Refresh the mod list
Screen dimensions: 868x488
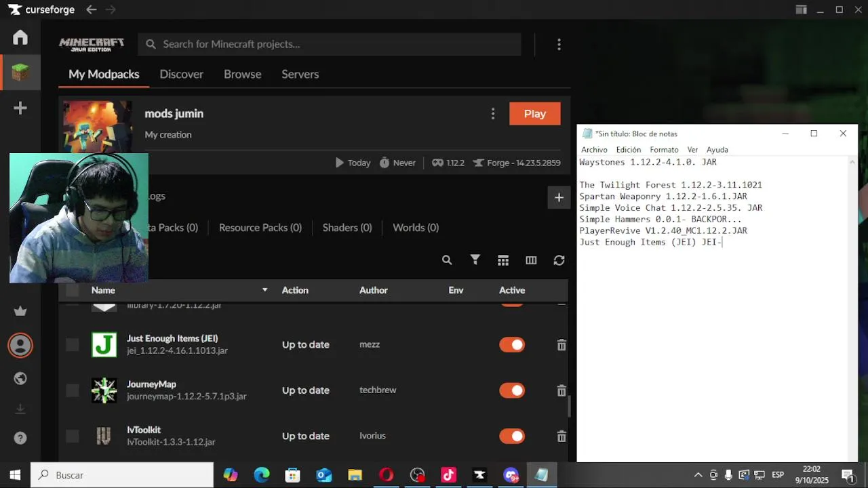(559, 260)
